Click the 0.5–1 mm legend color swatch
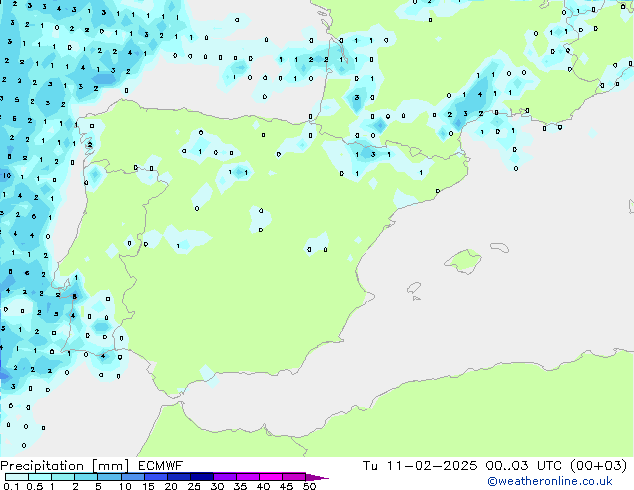The image size is (634, 490). click(40, 477)
